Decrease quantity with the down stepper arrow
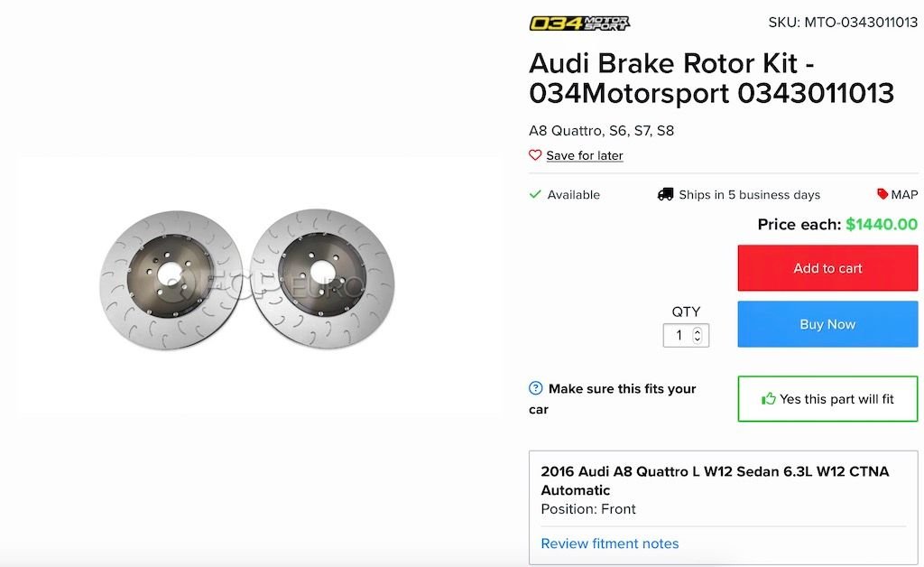 pyautogui.click(x=698, y=340)
